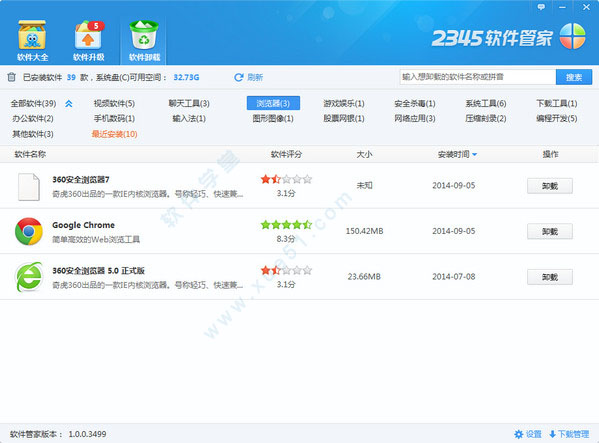Uninstall Google Chrome with 卸载 button
Viewport: 599px width, 443px height.
click(550, 231)
